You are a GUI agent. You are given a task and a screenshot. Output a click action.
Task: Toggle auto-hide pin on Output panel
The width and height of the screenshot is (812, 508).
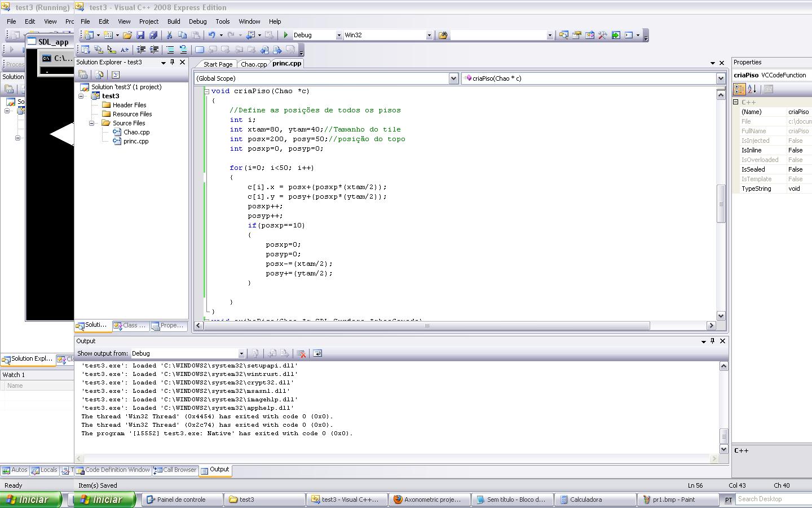(x=712, y=341)
